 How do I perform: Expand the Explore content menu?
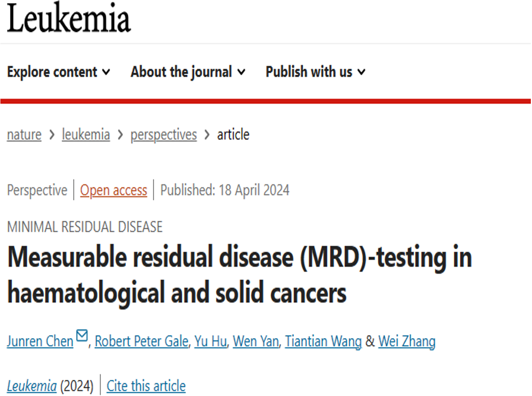[x=59, y=72]
